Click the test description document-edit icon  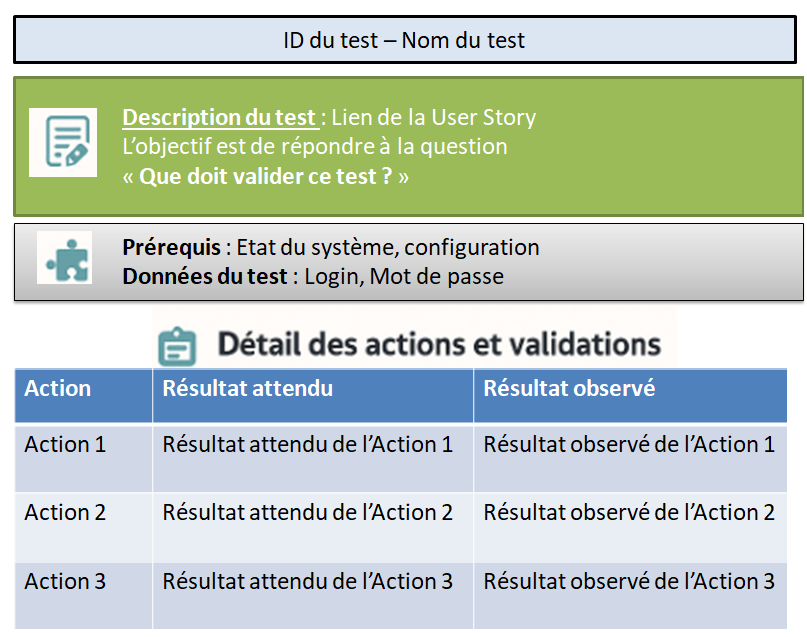pyautogui.click(x=63, y=143)
